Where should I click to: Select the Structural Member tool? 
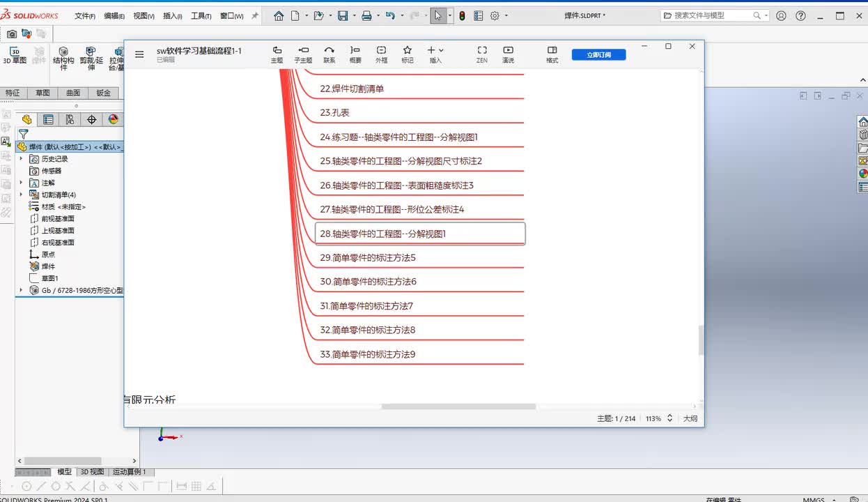[x=63, y=59]
